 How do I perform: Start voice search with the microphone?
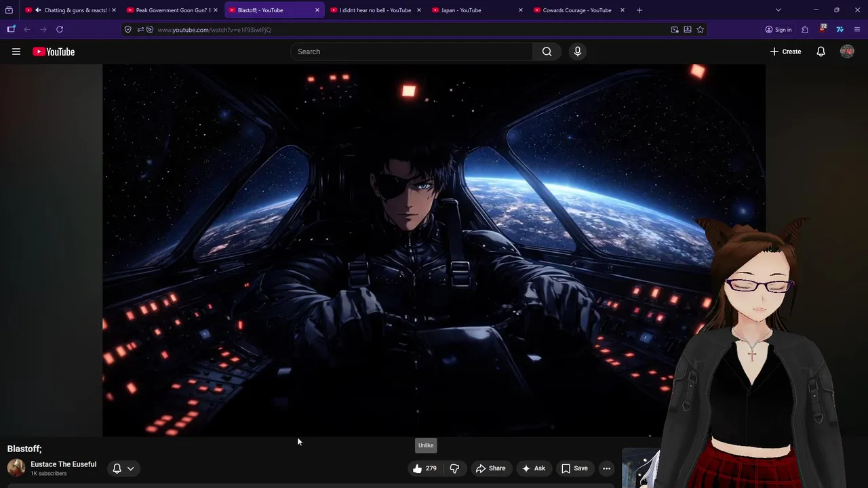pyautogui.click(x=578, y=52)
